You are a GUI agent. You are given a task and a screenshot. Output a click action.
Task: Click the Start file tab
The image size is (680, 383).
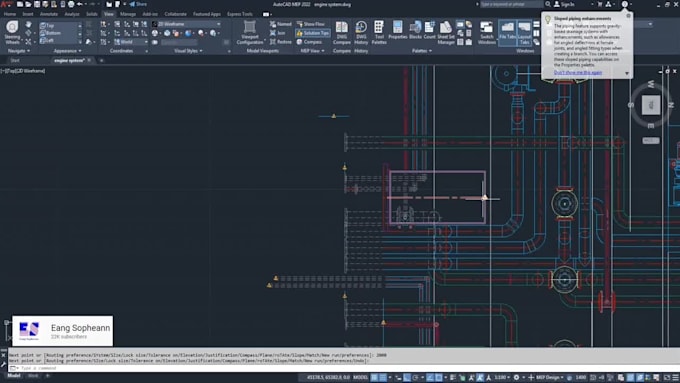coord(15,61)
